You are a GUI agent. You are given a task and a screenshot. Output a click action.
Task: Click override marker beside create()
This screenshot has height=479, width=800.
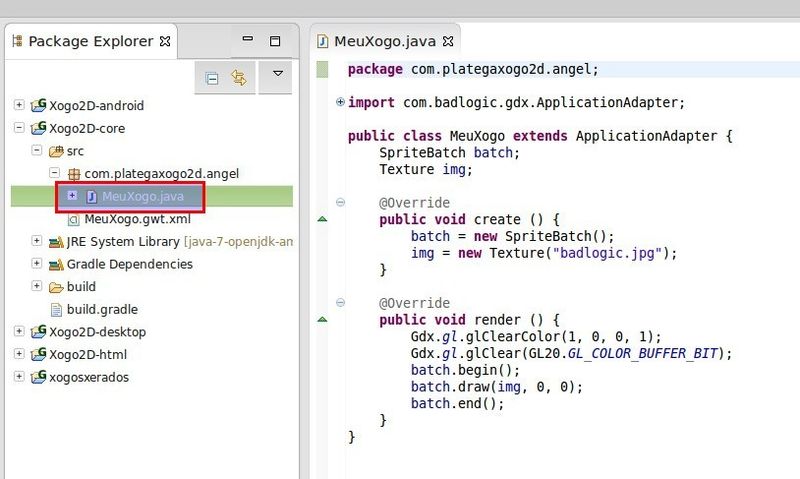(322, 219)
